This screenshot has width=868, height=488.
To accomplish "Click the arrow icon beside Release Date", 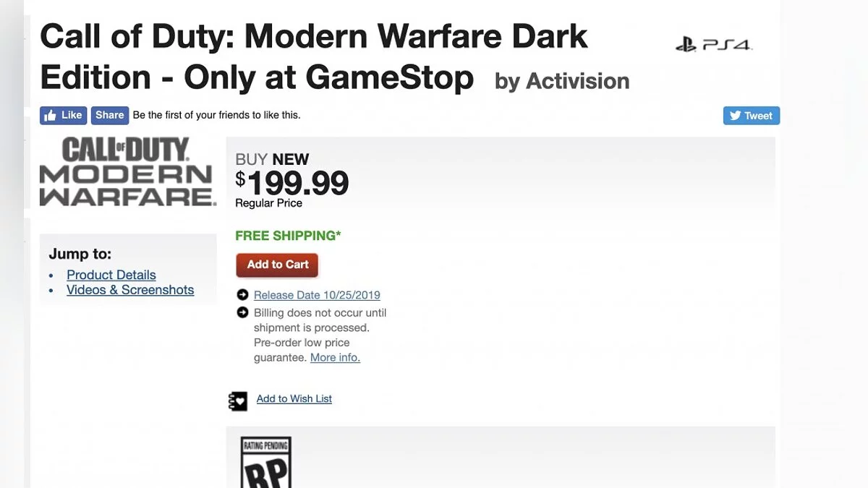I will (242, 295).
